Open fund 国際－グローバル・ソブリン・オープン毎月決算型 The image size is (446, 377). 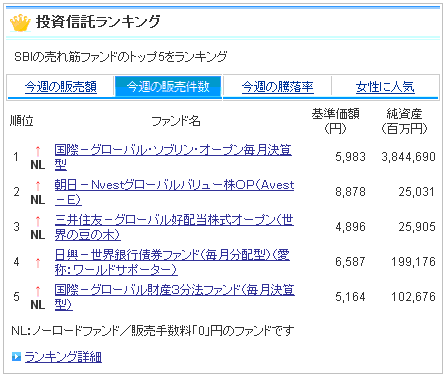173,157
